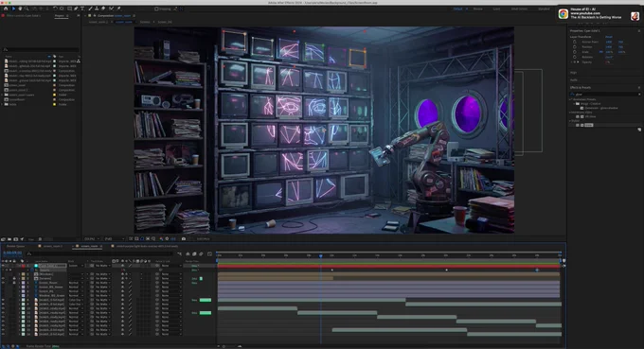Screen dimensions: 644x349
Task: Select the Puppet Pin tool
Action: (x=118, y=9)
